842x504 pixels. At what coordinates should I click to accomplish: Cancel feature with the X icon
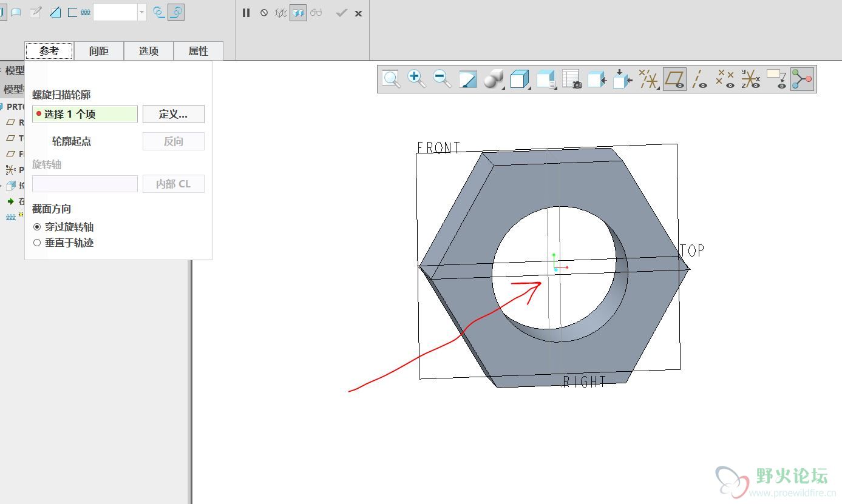tap(359, 13)
